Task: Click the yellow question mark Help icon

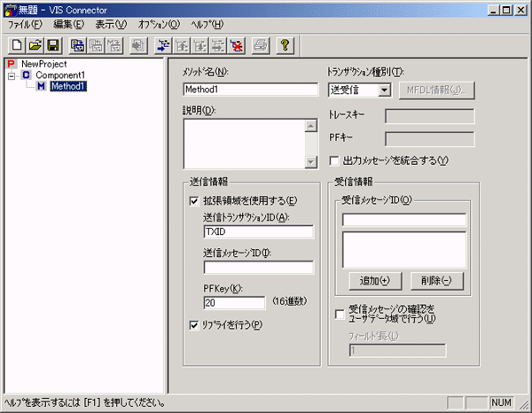Action: pyautogui.click(x=285, y=45)
